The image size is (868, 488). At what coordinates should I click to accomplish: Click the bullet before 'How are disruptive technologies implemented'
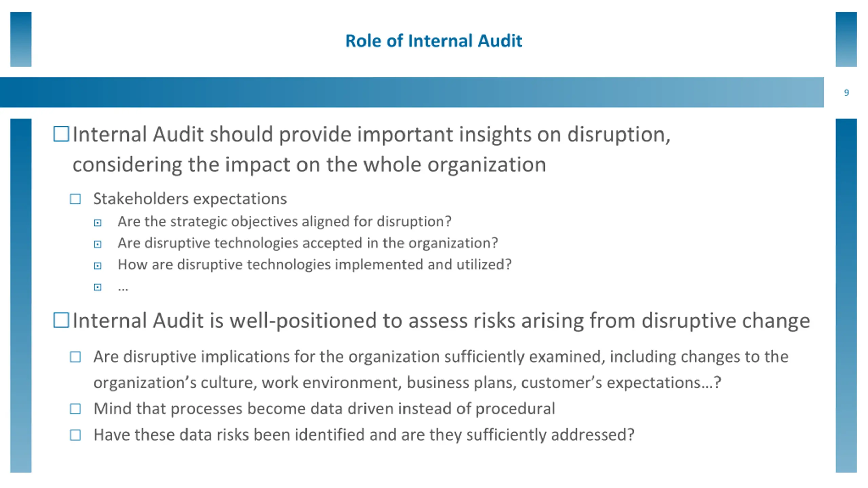coord(98,266)
